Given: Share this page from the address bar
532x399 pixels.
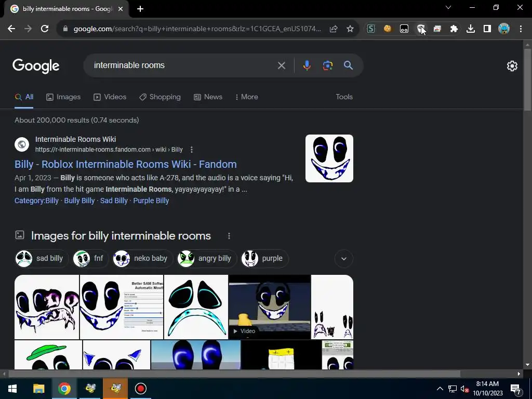Looking at the screenshot, I should point(334,29).
